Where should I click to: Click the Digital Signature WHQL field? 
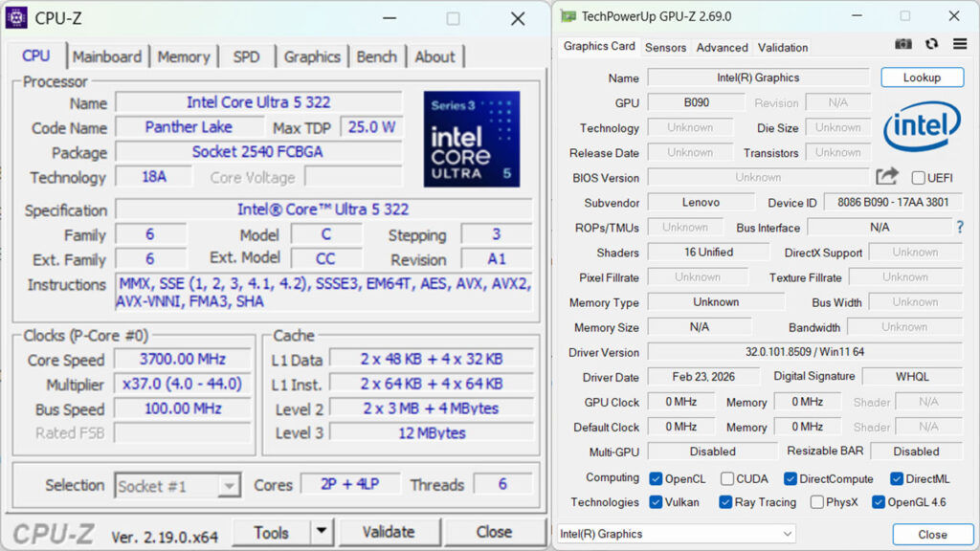click(912, 377)
